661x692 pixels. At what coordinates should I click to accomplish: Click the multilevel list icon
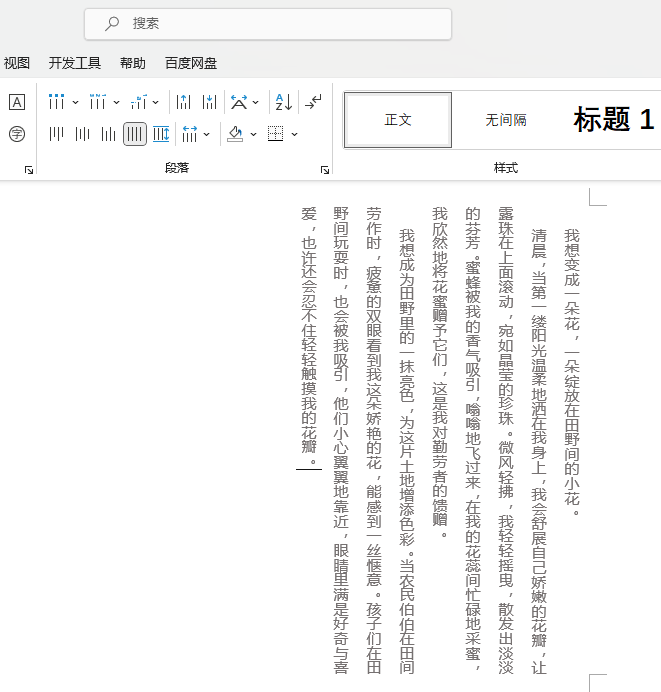point(139,102)
